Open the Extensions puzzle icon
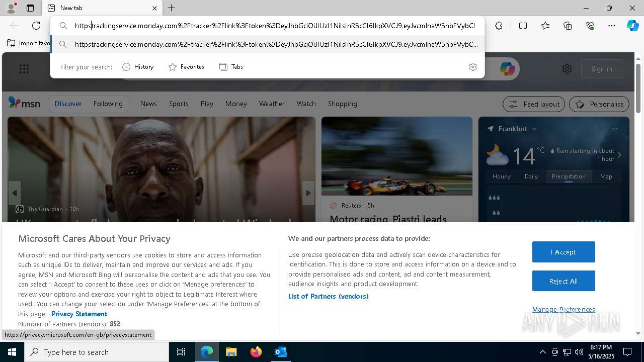 pyautogui.click(x=499, y=26)
